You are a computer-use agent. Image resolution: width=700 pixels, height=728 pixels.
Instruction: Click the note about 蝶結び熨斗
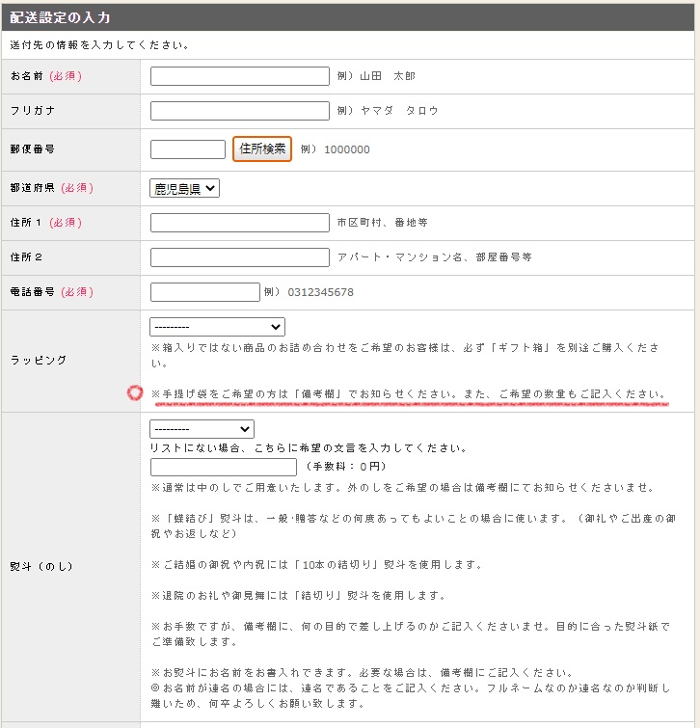click(413, 526)
